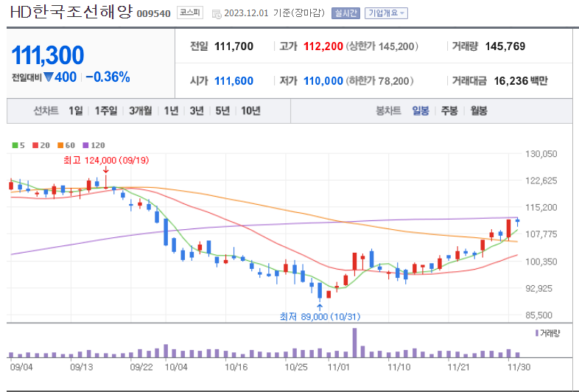Click the 실시간 real-time badge

(346, 13)
